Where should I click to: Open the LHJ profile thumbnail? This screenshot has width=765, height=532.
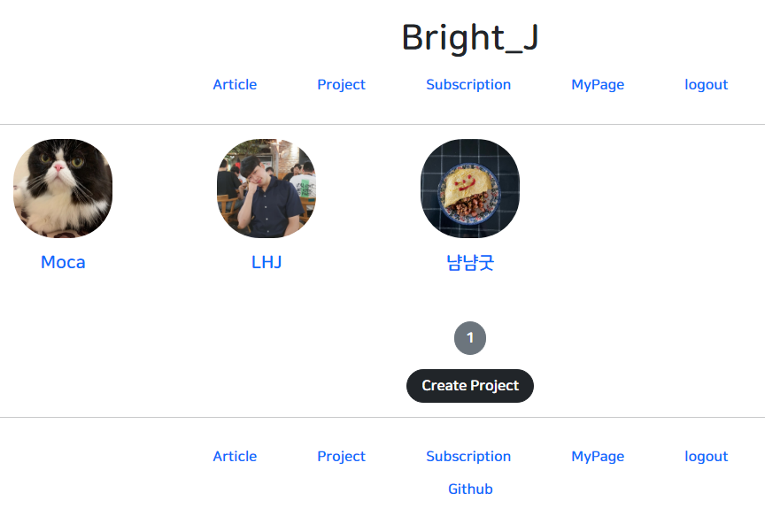[x=266, y=188]
